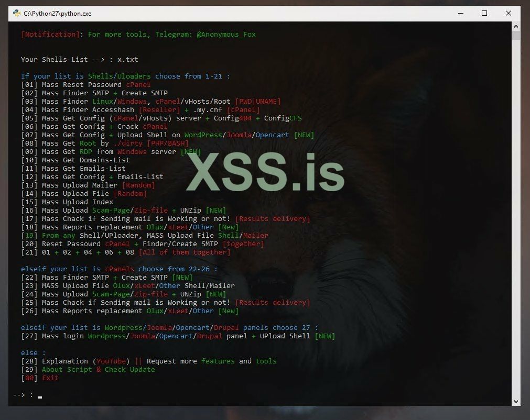Screen dimensions: 530x420
Task: Click the 'ConfigCFS' text on line 05
Action: tap(283, 118)
